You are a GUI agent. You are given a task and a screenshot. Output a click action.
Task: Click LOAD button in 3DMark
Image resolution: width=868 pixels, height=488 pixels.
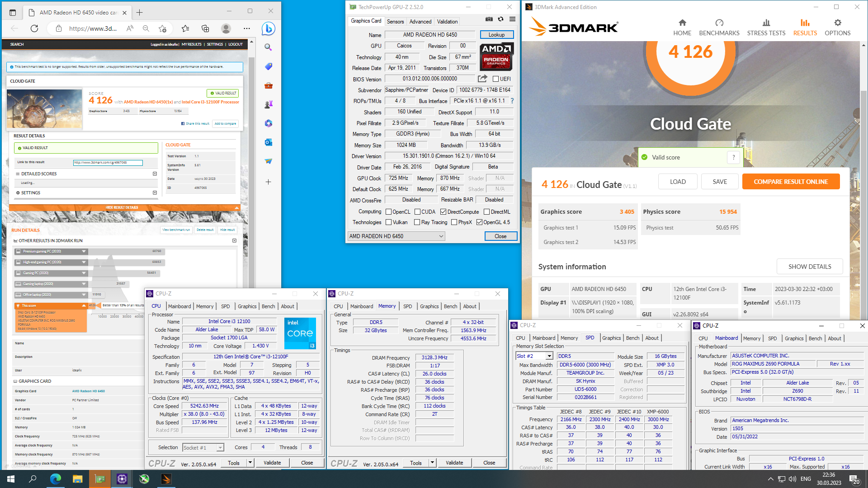click(678, 182)
